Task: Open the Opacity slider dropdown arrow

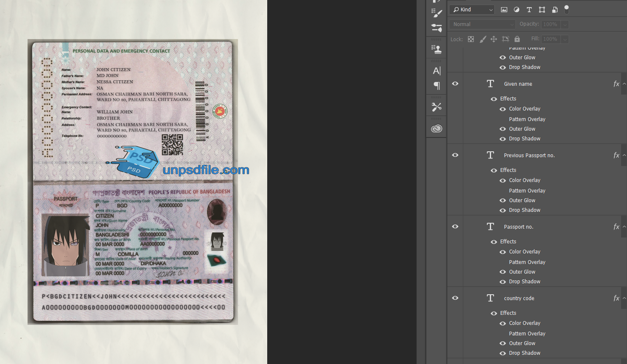Action: (565, 24)
